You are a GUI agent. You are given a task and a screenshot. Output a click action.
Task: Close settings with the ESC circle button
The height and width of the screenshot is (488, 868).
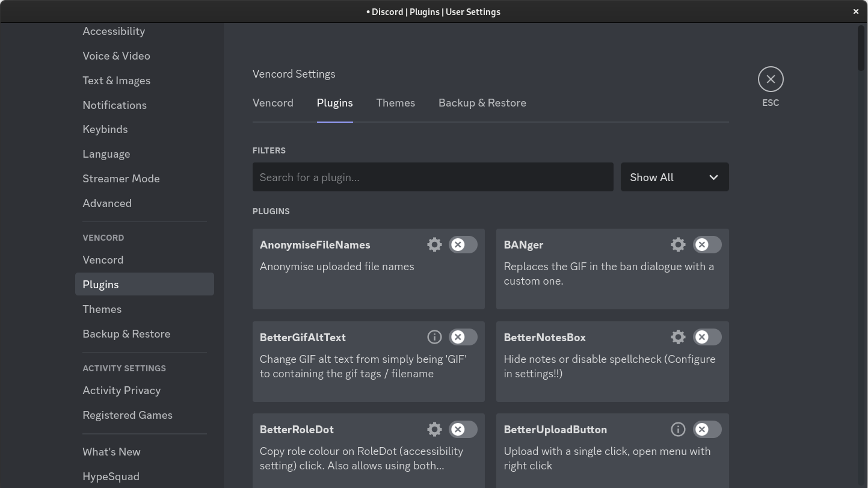[x=771, y=79]
